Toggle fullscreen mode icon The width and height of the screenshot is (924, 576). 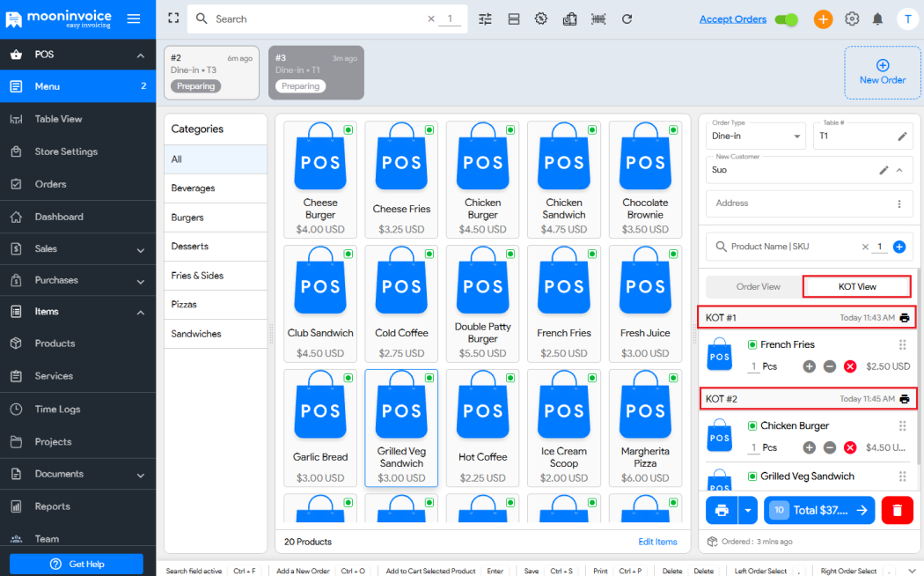coord(173,18)
